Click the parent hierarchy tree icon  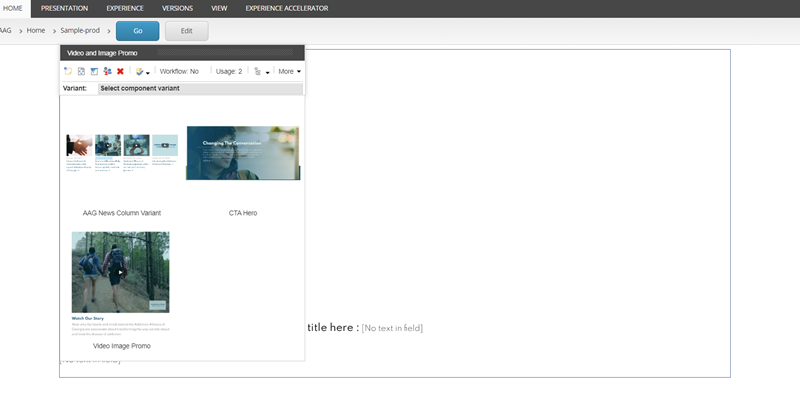pos(258,72)
